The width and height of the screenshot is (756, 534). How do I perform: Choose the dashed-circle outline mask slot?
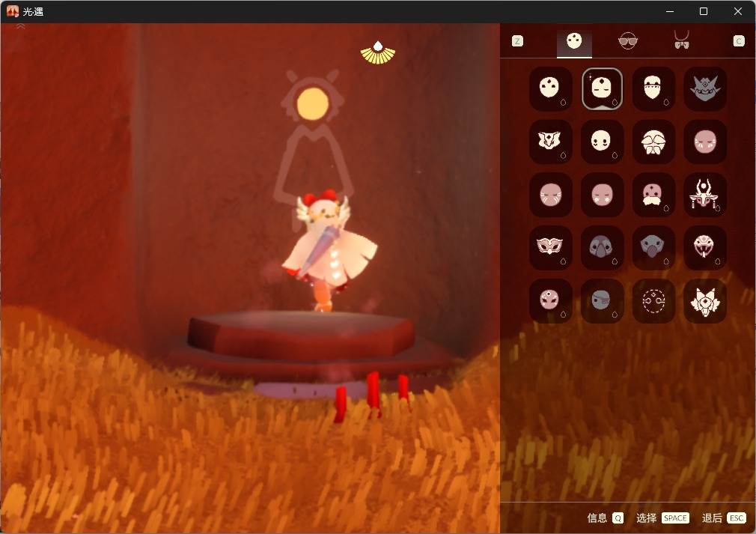[653, 300]
